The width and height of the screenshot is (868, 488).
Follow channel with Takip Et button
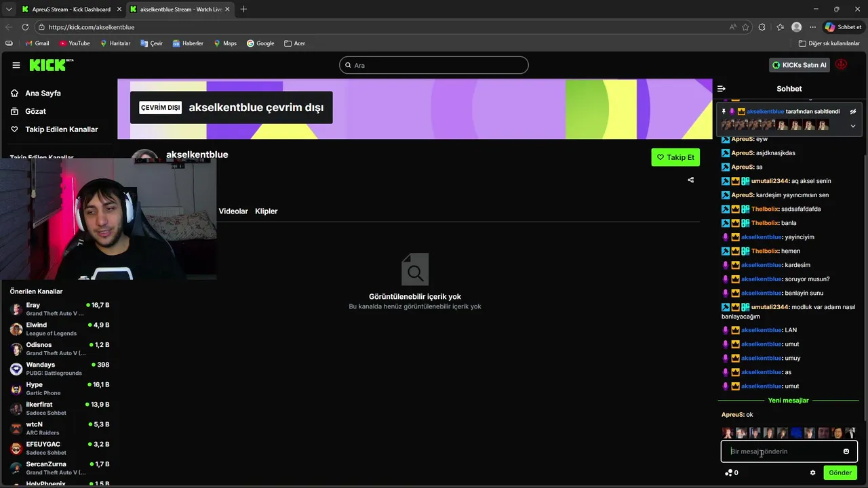[x=675, y=157]
